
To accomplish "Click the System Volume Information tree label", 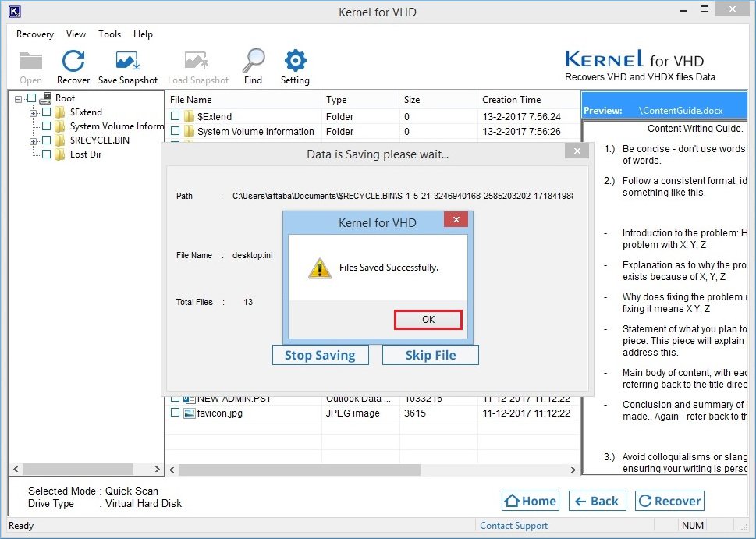I will 117,126.
